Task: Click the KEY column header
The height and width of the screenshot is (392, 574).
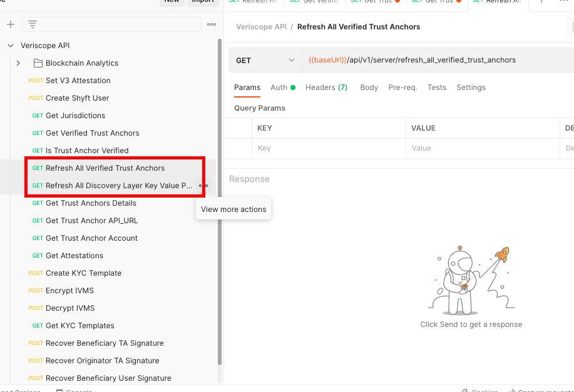Action: pyautogui.click(x=265, y=128)
